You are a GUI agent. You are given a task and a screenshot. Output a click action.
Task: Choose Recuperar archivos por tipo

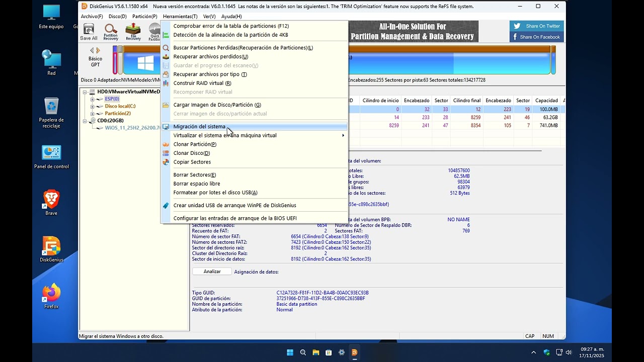click(254, 74)
